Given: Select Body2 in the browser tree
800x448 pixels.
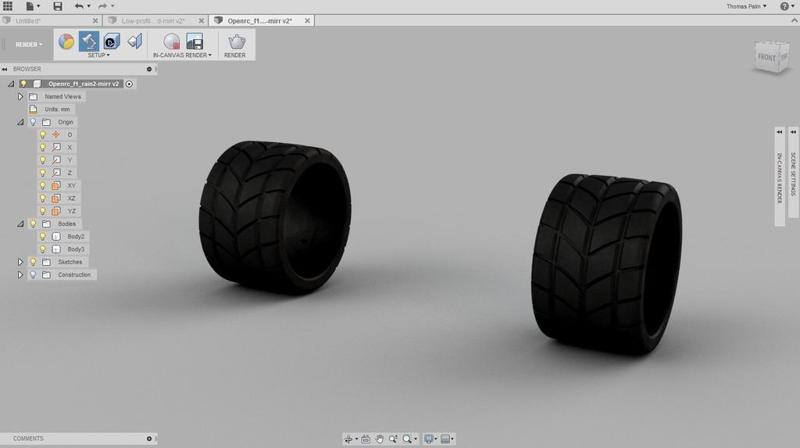Looking at the screenshot, I should pos(76,237).
